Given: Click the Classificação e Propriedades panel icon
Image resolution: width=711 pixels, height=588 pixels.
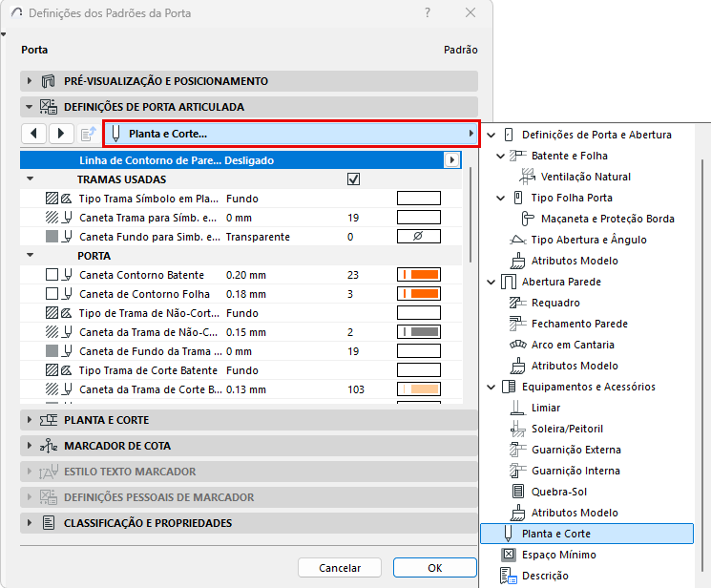Looking at the screenshot, I should (49, 523).
